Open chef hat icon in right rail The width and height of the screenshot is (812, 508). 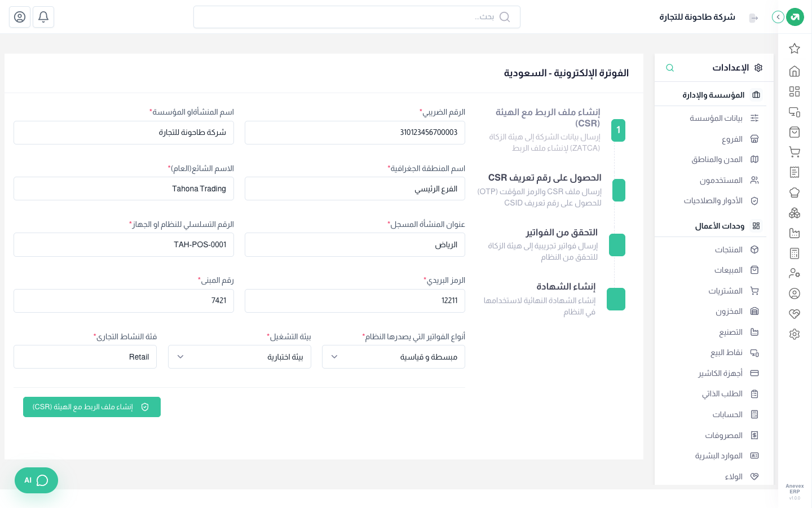point(795,192)
